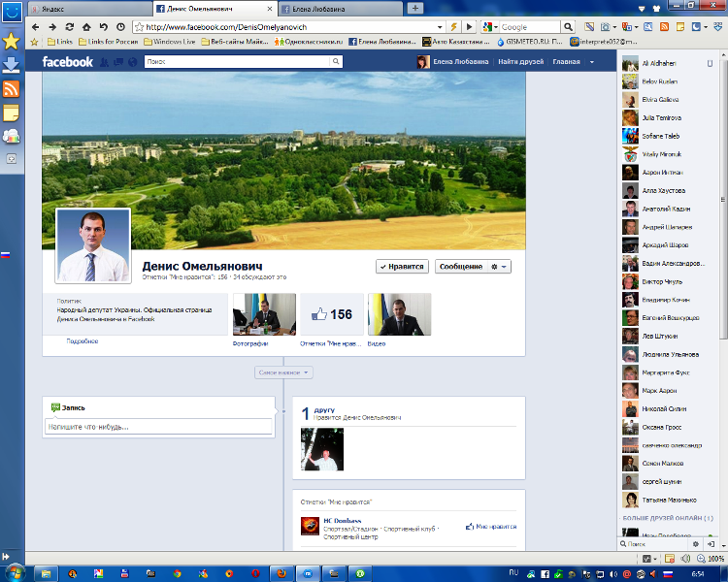Open the Links bookmarks folder
Image resolution: width=728 pixels, height=582 pixels.
(60, 42)
